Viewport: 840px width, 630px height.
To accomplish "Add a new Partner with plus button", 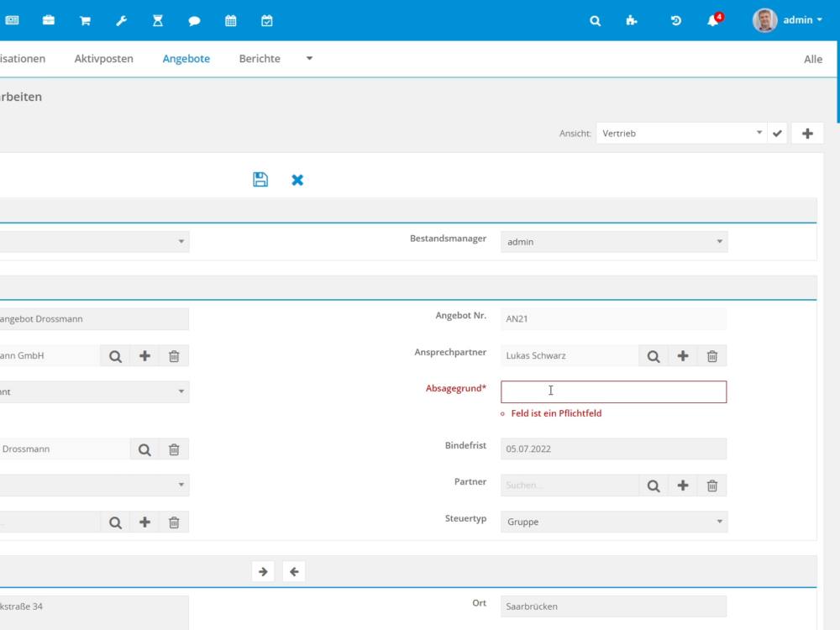I will pyautogui.click(x=683, y=486).
